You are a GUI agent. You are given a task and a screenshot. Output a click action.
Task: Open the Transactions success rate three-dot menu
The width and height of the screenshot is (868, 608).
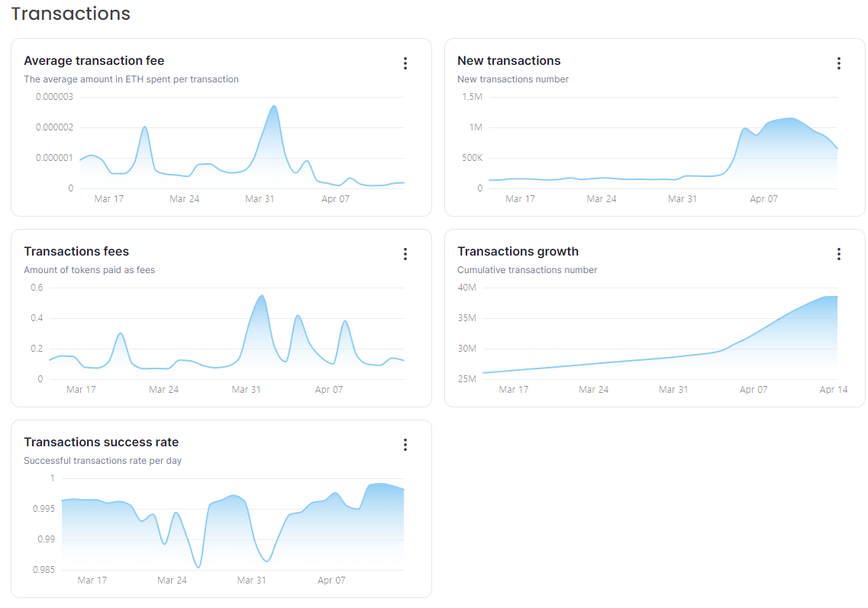(405, 445)
